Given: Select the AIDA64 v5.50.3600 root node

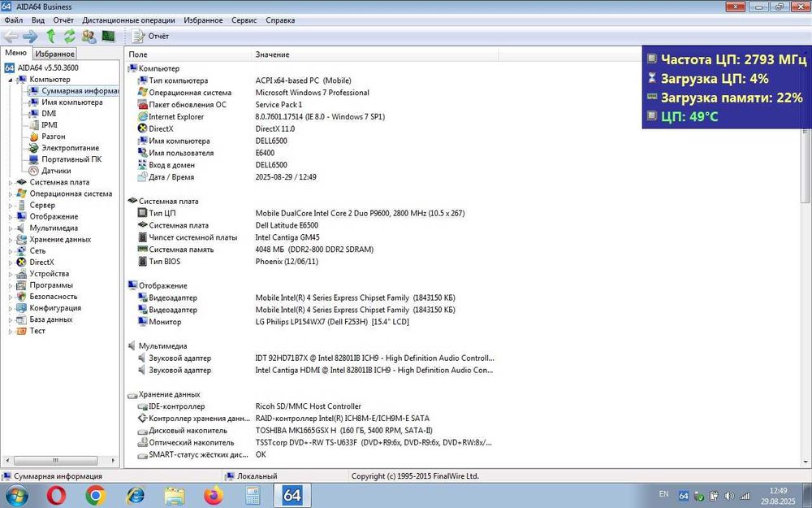Looking at the screenshot, I should [41, 68].
